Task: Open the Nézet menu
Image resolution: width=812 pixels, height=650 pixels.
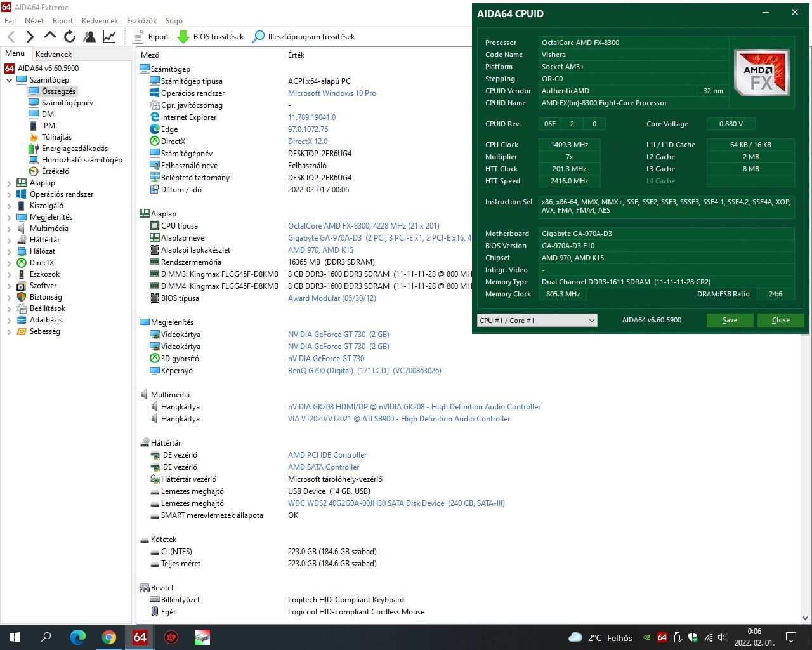Action: (x=34, y=20)
